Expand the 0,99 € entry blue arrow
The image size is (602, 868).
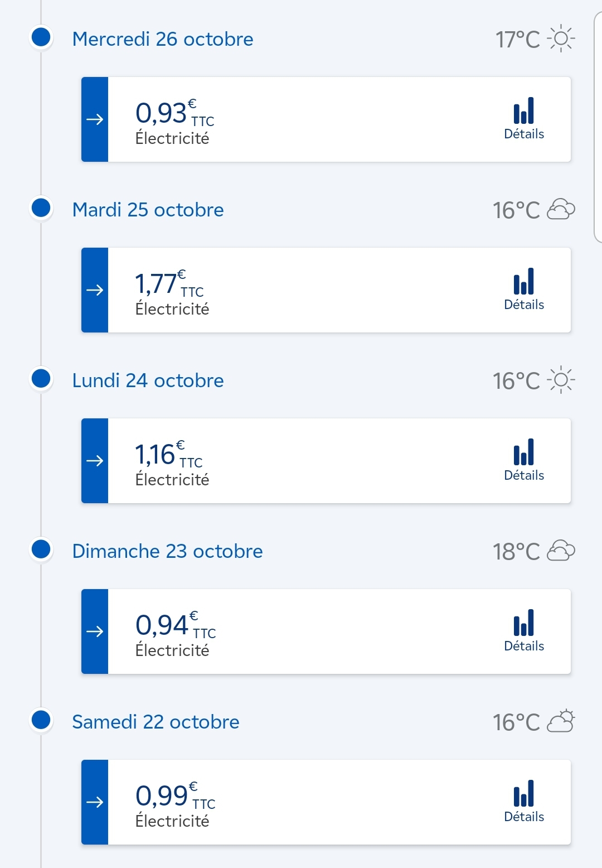click(95, 802)
